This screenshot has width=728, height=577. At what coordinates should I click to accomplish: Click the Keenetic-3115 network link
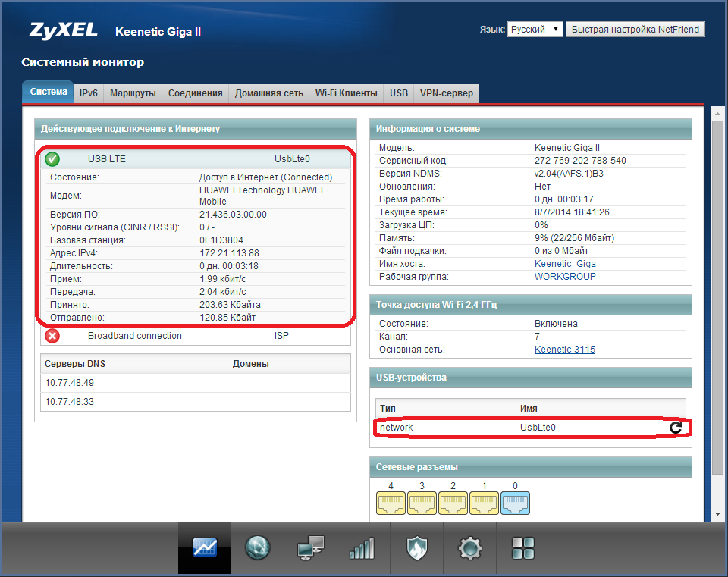point(565,350)
